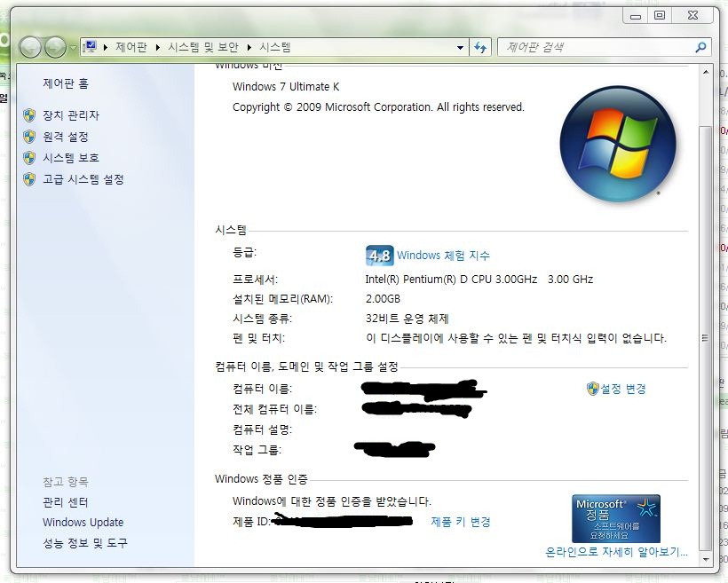Select 제어판 breadcrumb in address bar
Screen dimensions: 728x583
coord(131,47)
